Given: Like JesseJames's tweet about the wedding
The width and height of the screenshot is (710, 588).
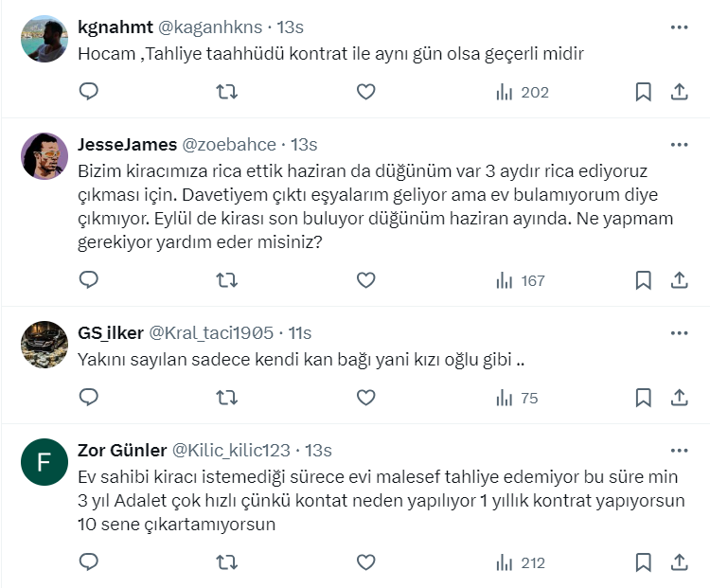Looking at the screenshot, I should 366,280.
